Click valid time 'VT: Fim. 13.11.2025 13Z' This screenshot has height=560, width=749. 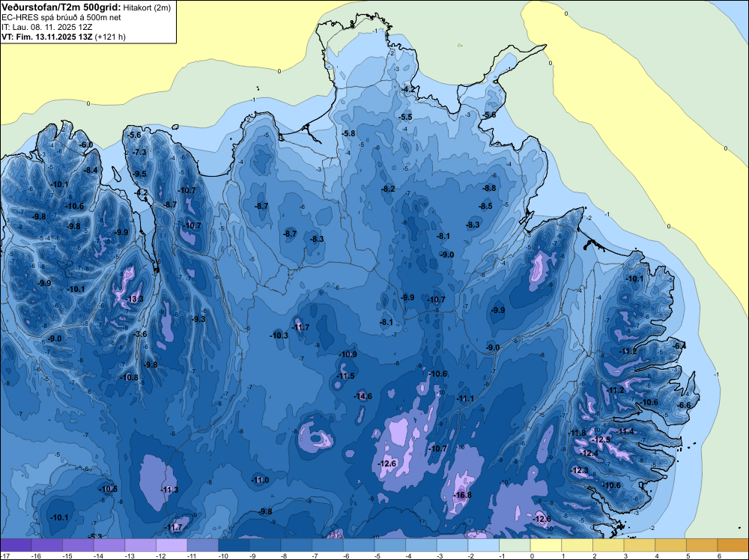[47, 37]
